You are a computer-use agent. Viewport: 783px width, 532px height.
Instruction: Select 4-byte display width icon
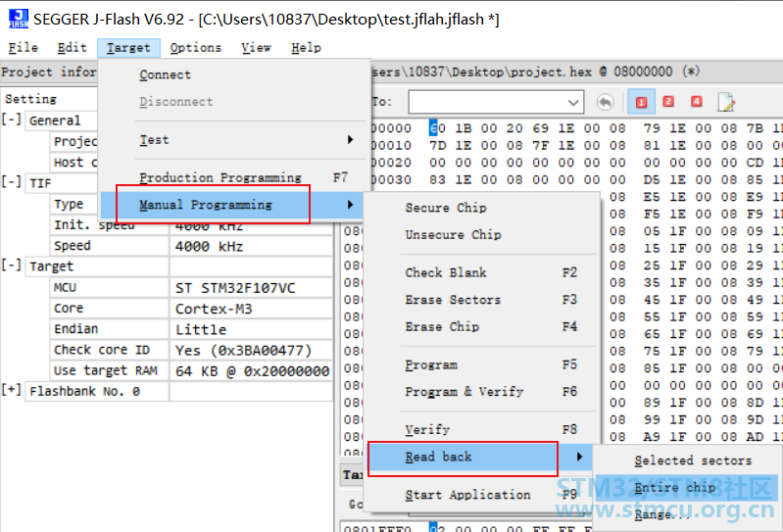pos(696,102)
